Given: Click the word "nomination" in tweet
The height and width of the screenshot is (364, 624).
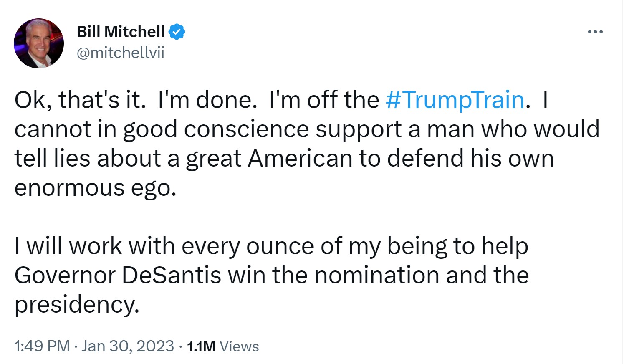Looking at the screenshot, I should 377,275.
